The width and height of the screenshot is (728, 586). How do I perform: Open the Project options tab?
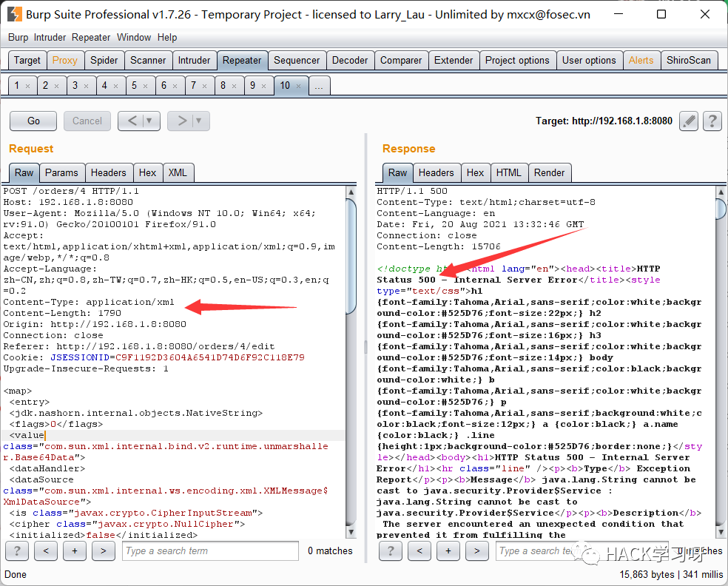click(517, 61)
